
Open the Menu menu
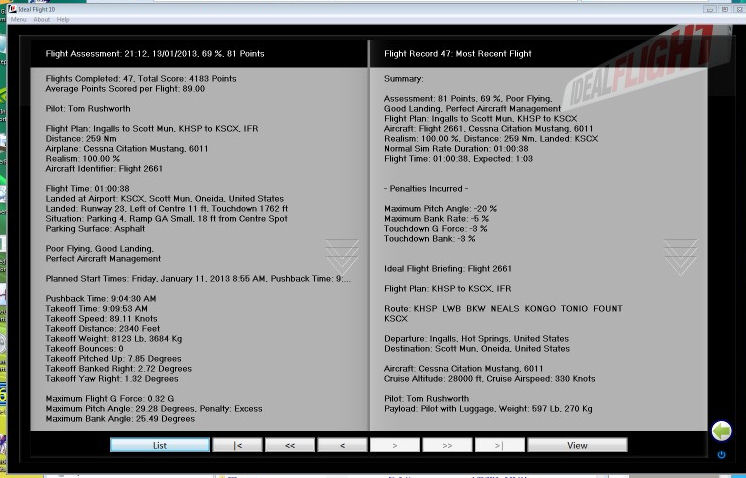tap(19, 20)
